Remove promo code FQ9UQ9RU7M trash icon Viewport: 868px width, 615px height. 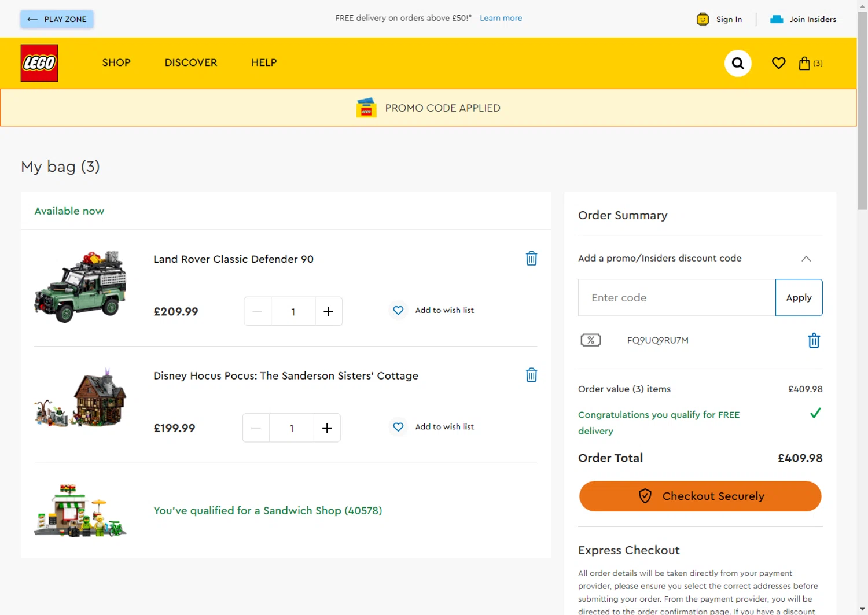(814, 340)
